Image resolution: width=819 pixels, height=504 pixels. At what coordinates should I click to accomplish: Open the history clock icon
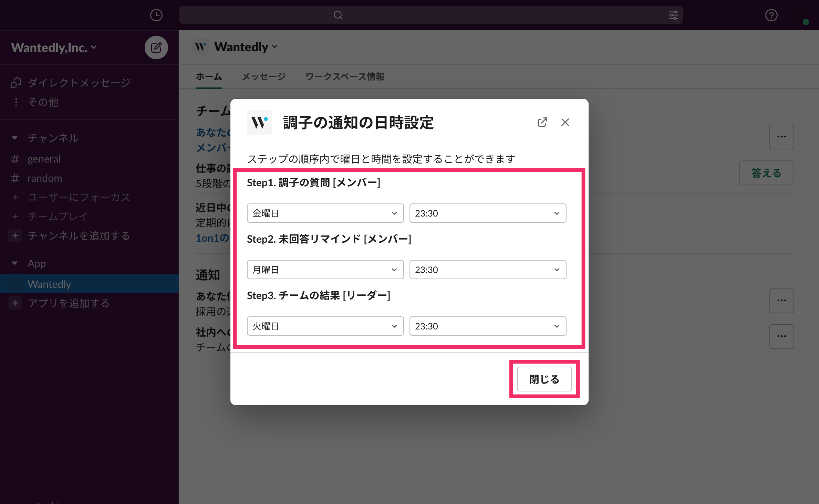[156, 15]
